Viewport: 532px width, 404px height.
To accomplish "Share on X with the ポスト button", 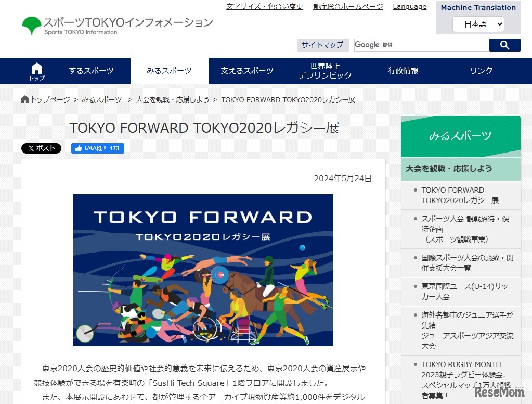I will click(42, 148).
